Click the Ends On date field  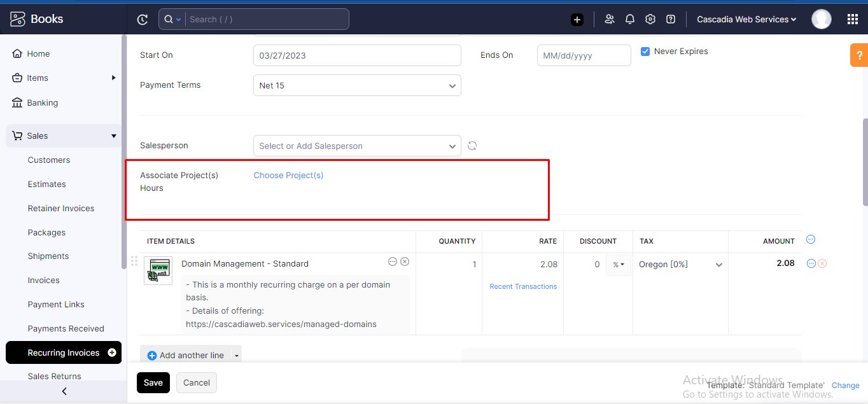(x=584, y=55)
